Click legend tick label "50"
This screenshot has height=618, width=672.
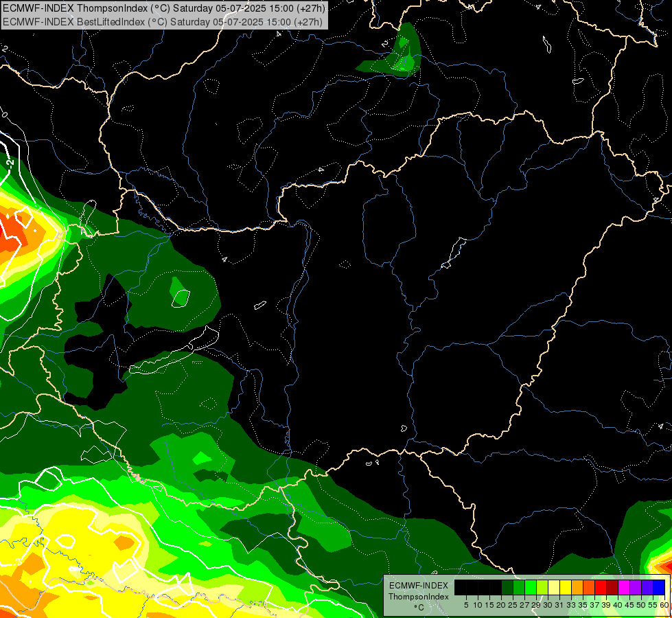click(x=642, y=605)
